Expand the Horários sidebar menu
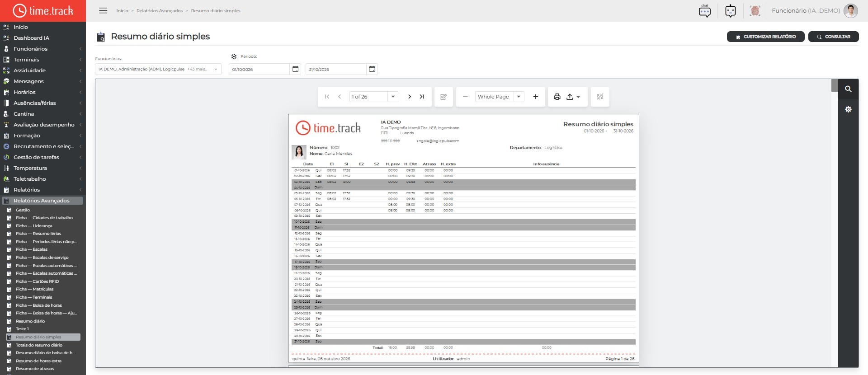This screenshot has width=868, height=375. pos(43,92)
